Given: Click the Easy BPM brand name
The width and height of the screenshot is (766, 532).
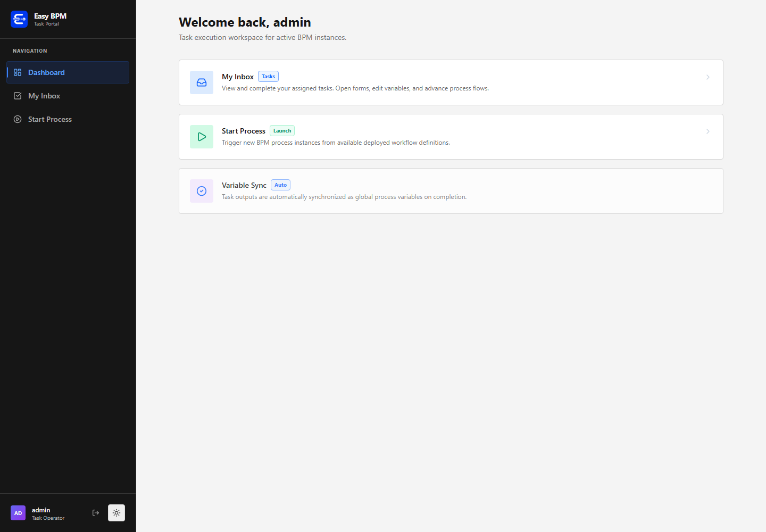Looking at the screenshot, I should coord(51,16).
